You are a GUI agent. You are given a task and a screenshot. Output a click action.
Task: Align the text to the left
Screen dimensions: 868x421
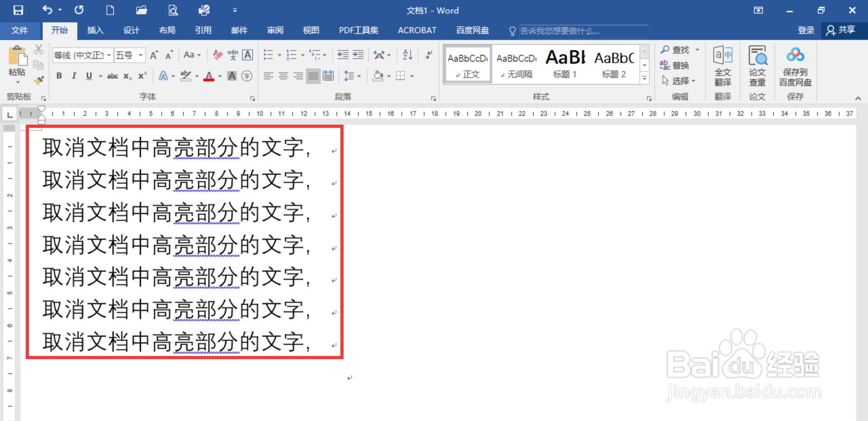pyautogui.click(x=269, y=76)
